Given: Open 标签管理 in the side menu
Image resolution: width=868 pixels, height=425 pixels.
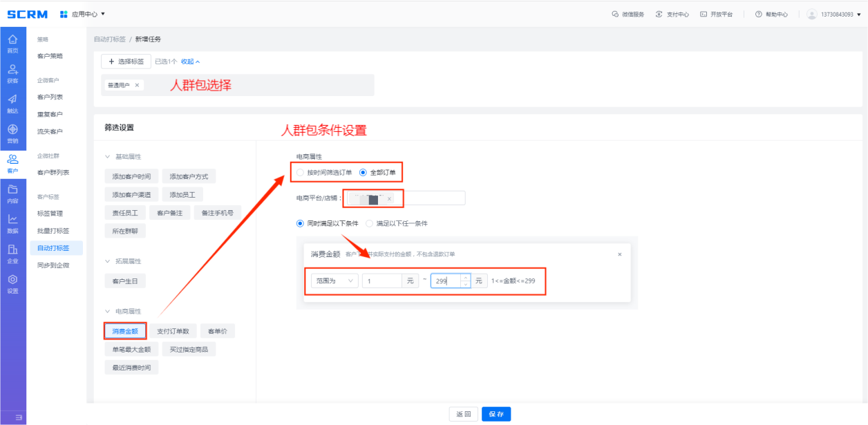Looking at the screenshot, I should tap(50, 214).
